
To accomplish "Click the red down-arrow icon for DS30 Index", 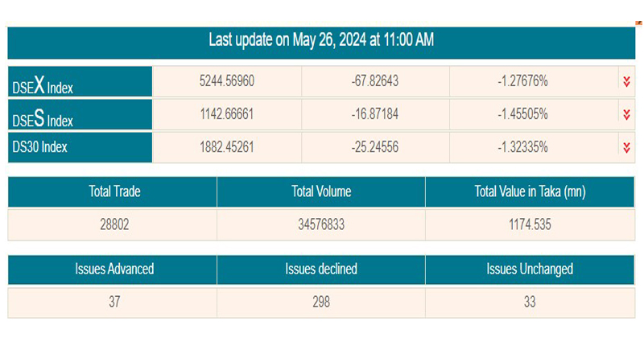I will click(x=625, y=147).
